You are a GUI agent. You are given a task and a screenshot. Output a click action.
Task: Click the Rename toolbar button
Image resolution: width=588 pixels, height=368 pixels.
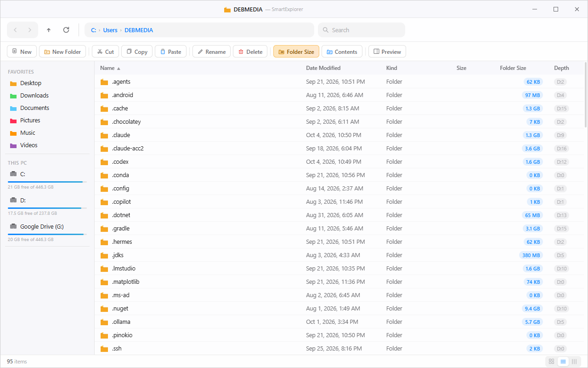pyautogui.click(x=212, y=52)
